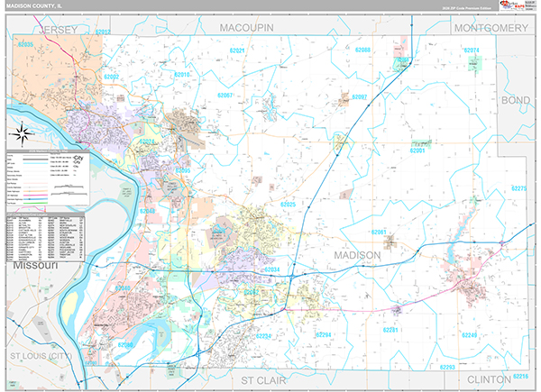Click ZIP code 62074 label
This screenshot has width=541, height=392.
470,50
